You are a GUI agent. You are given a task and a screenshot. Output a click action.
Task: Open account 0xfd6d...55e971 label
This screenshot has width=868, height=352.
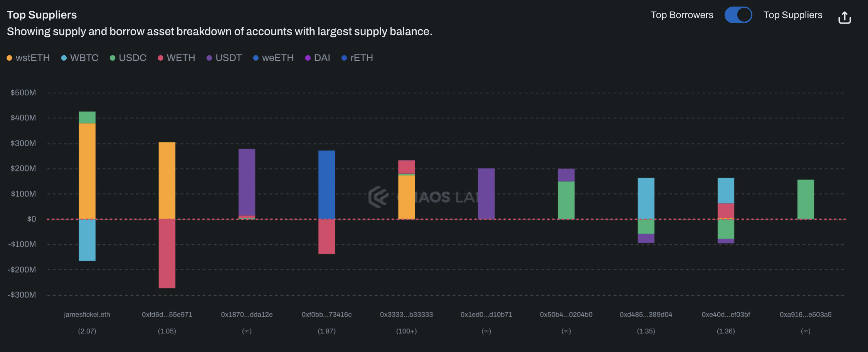coord(167,315)
